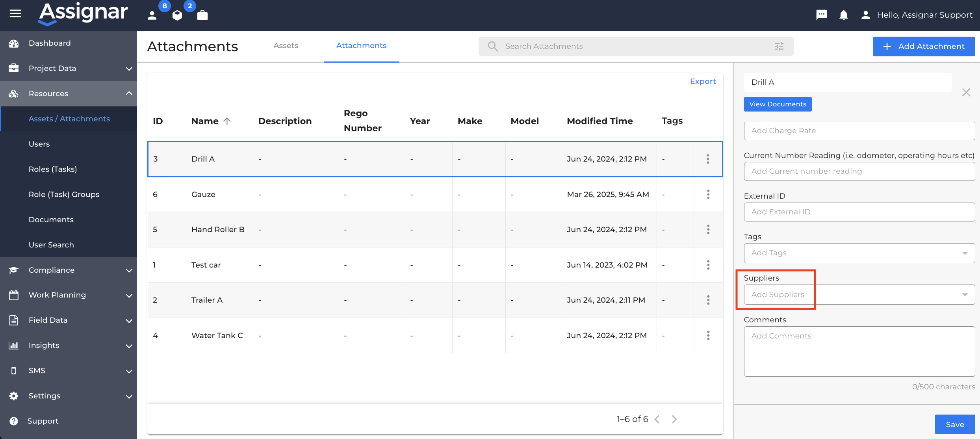980x439 pixels.
Task: Open the kebab menu for Hand Roller B
Action: coord(708,229)
